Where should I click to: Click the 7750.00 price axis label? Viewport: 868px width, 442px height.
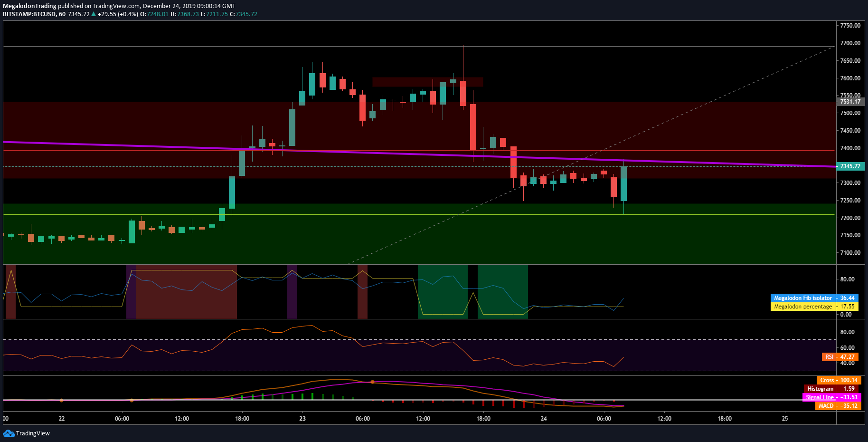(x=850, y=26)
